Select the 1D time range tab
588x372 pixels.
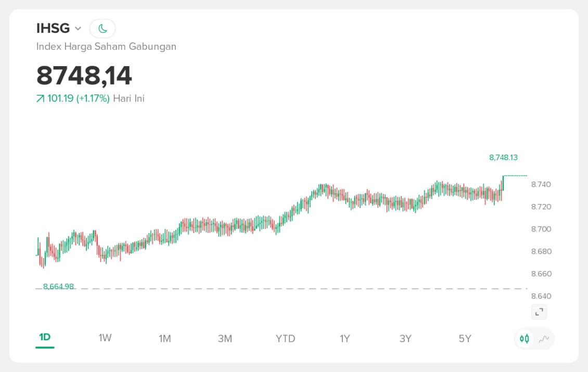(x=45, y=338)
